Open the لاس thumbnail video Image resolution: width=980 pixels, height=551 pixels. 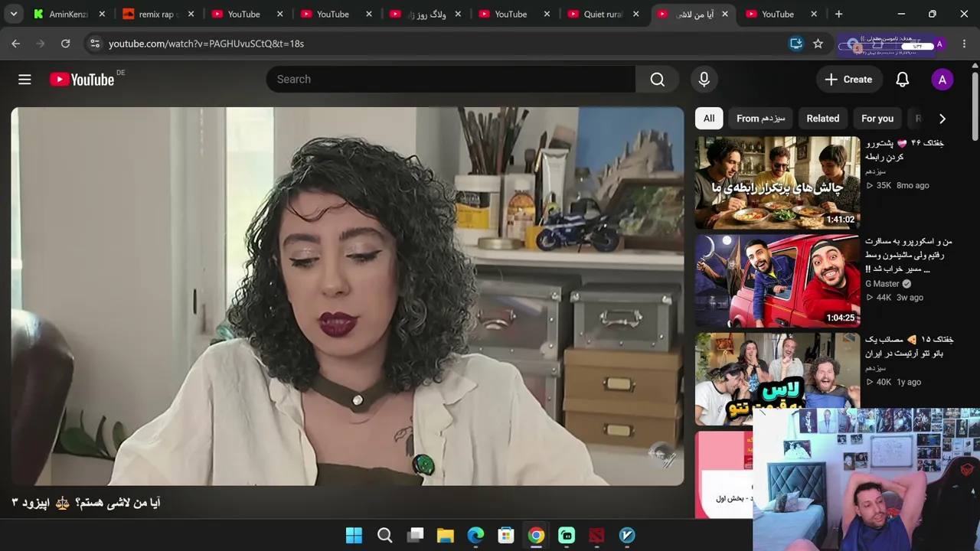point(778,379)
